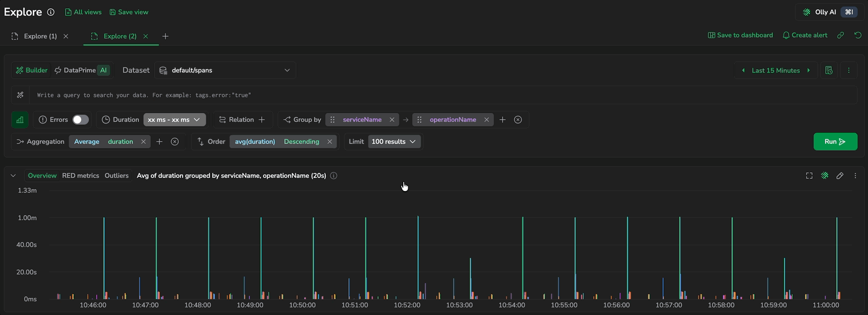The image size is (868, 315).
Task: Click the avg(duration) order field
Action: tap(255, 142)
